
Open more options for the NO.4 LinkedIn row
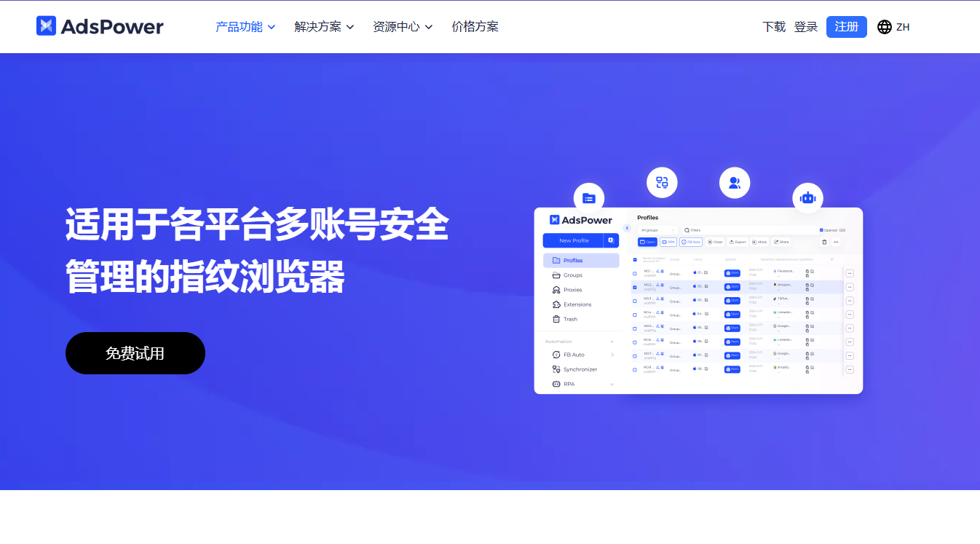(850, 315)
